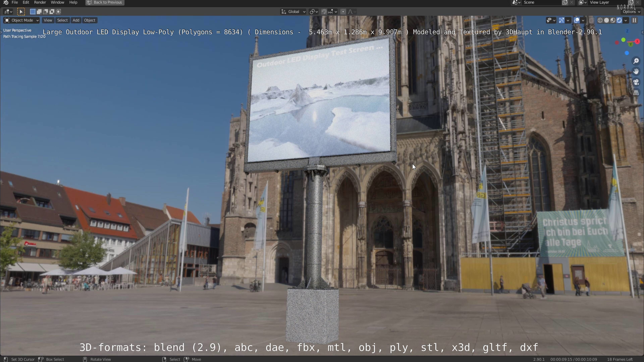Switch to Solid viewport shading

coord(606,20)
